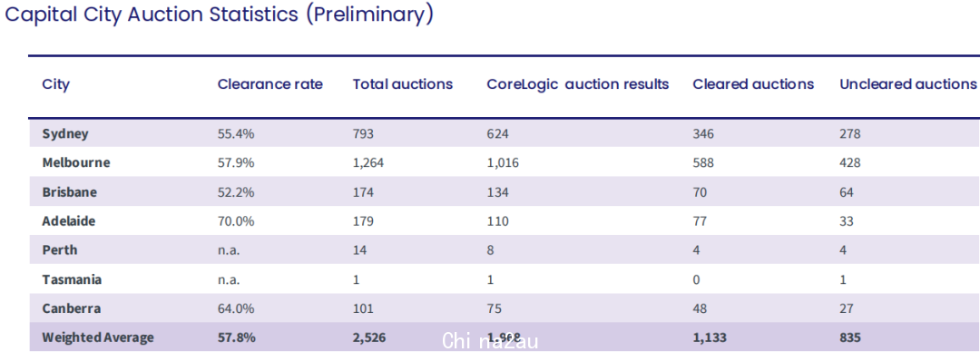
Task: Click Sydney's 55.4% clearance rate cell
Action: [236, 133]
